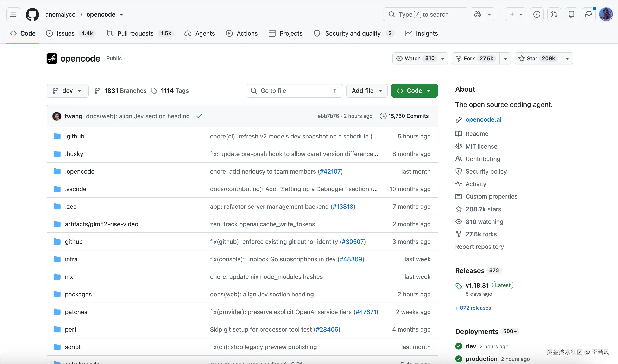Viewport: 618px width, 364px height.
Task: Focus the Type / to search field
Action: (425, 14)
